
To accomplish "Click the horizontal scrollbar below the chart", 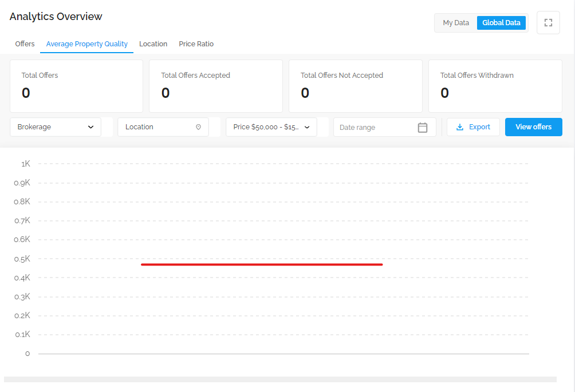I will (x=280, y=379).
